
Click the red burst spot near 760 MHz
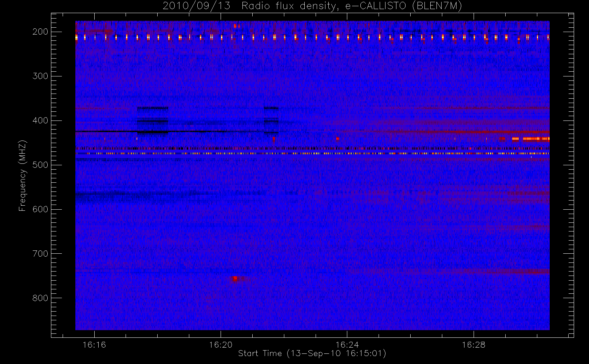click(x=235, y=279)
